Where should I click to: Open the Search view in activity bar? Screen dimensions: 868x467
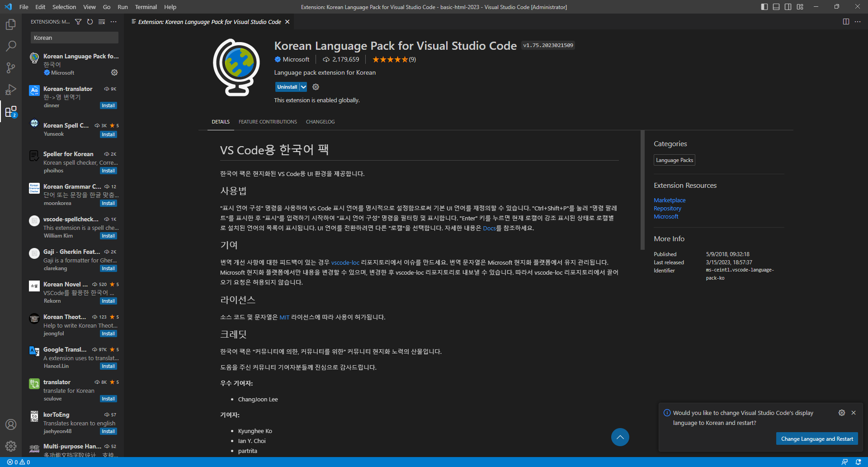[x=11, y=46]
